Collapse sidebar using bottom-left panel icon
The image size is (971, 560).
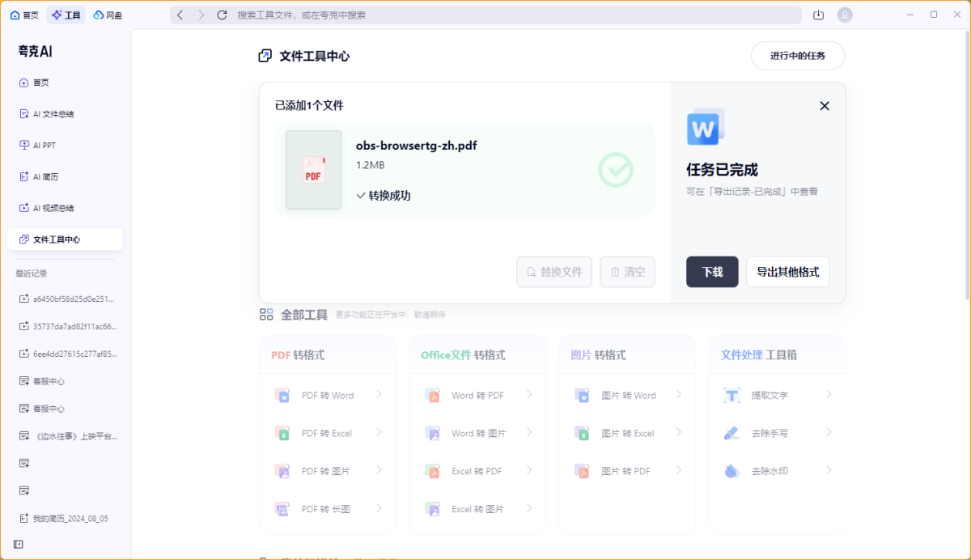(x=19, y=545)
